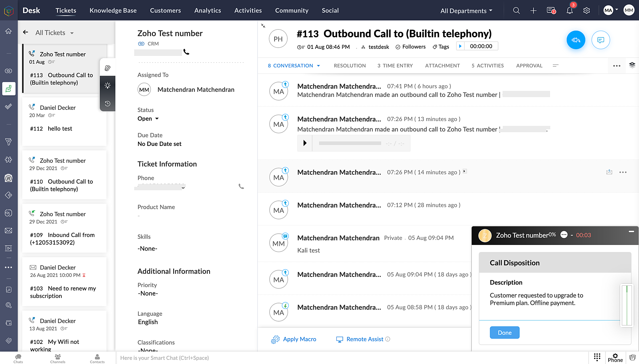
Task: Open the filter funnel icon in left sidebar
Action: 9,142
